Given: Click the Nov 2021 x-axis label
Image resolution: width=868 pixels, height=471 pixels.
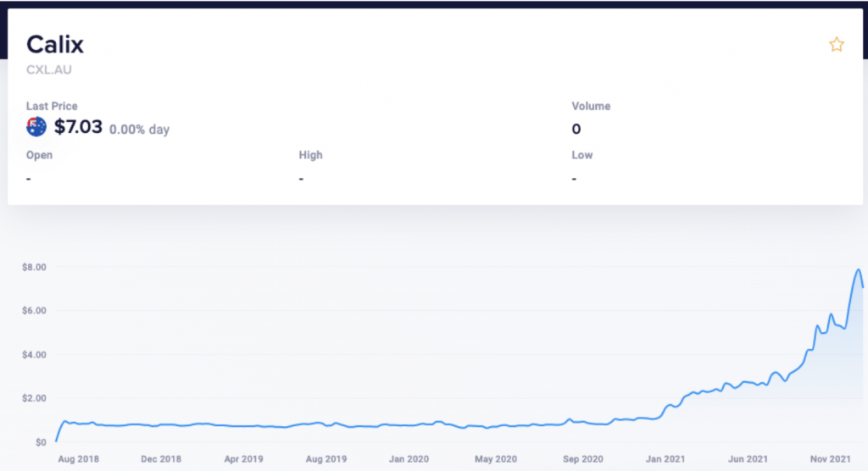Looking at the screenshot, I should [x=831, y=459].
